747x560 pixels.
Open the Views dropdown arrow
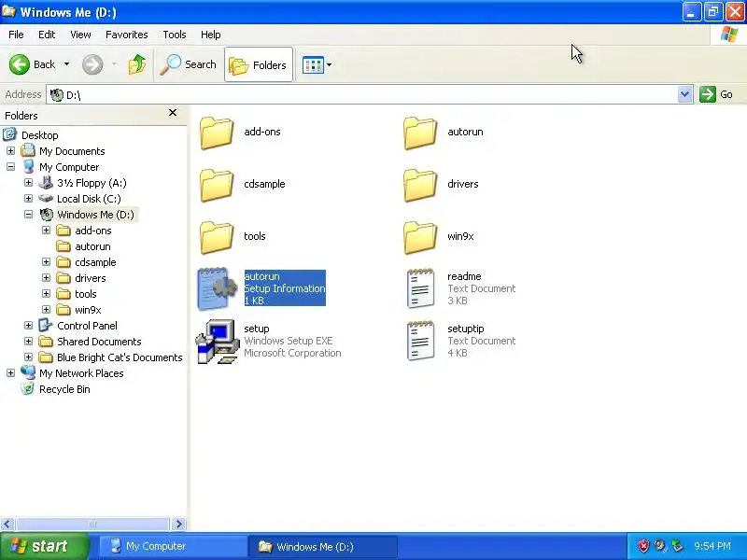tap(330, 64)
